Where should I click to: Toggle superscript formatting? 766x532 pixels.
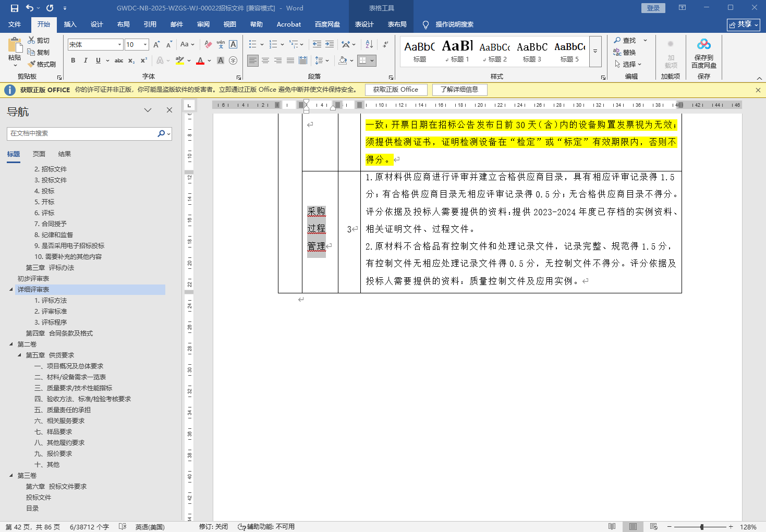click(144, 60)
